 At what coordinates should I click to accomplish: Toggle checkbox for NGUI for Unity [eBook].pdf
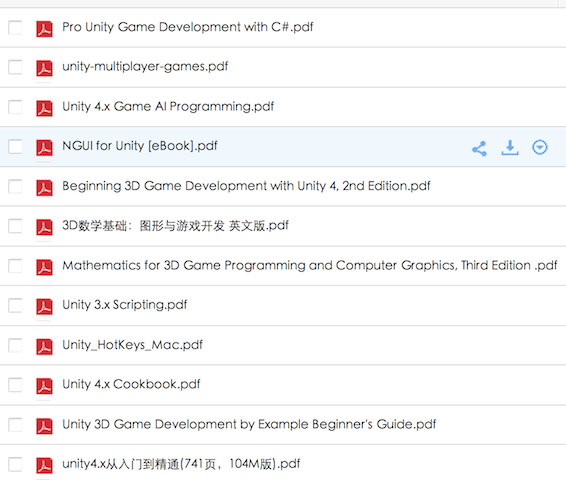[x=15, y=147]
